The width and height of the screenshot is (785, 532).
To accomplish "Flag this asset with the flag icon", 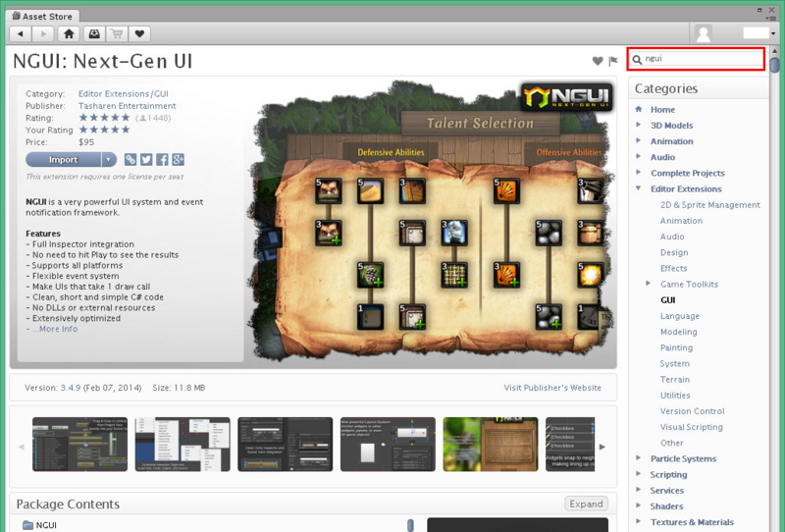I will click(x=612, y=61).
